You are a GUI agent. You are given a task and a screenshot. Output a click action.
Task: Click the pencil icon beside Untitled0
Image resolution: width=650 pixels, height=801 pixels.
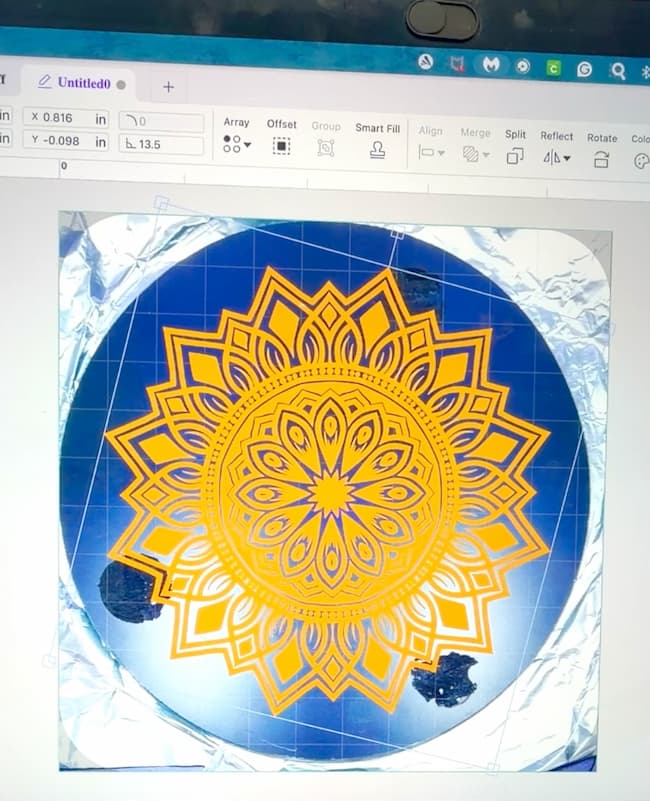point(45,81)
